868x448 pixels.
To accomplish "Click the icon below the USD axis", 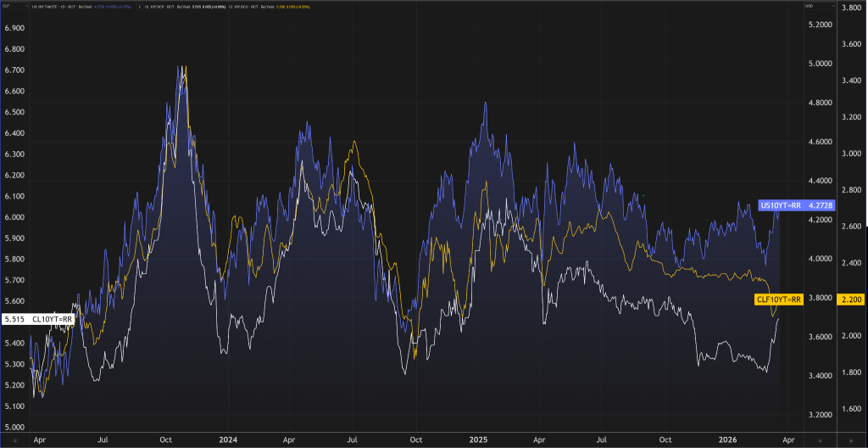I will (x=821, y=440).
